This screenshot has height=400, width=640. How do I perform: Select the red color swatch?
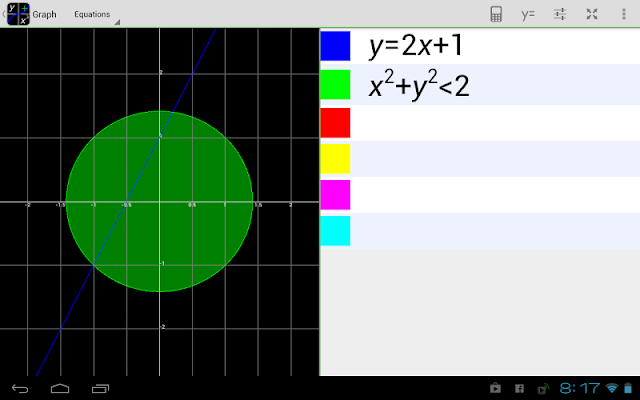(335, 123)
